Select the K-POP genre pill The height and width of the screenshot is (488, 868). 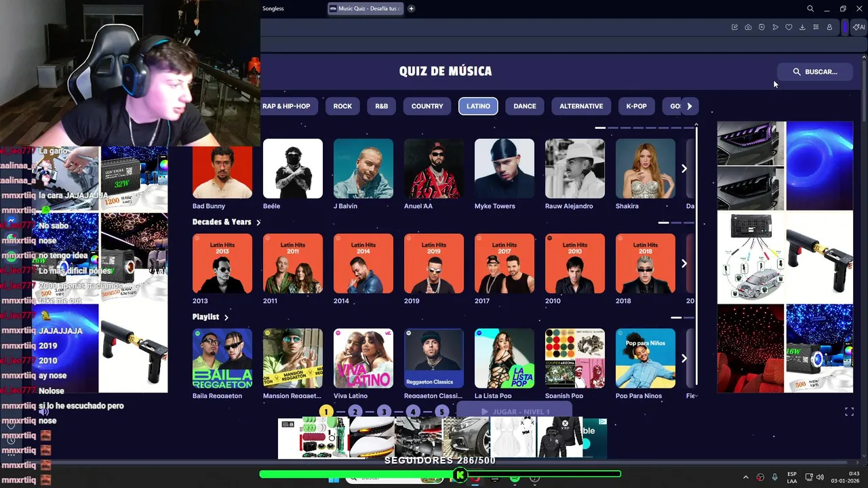[636, 106]
